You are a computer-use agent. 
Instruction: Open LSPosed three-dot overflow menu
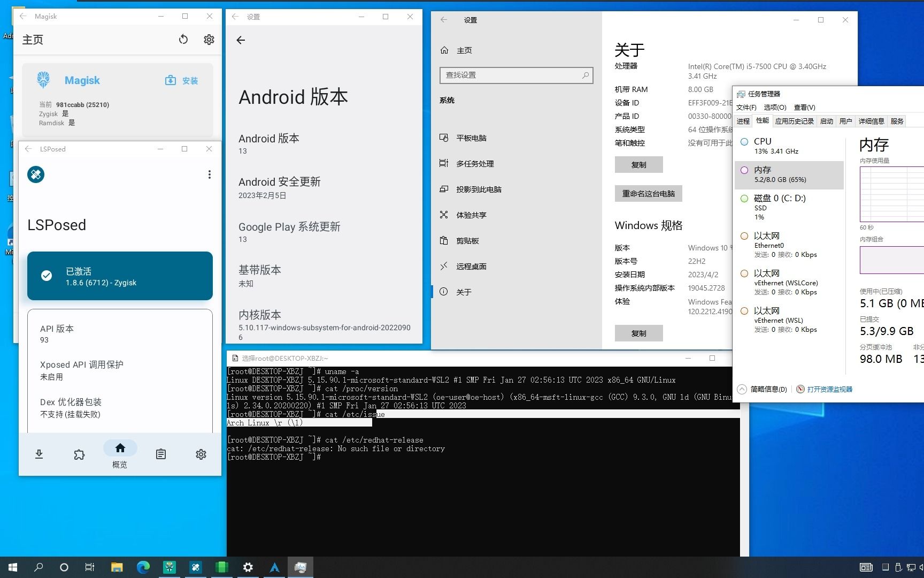point(210,174)
